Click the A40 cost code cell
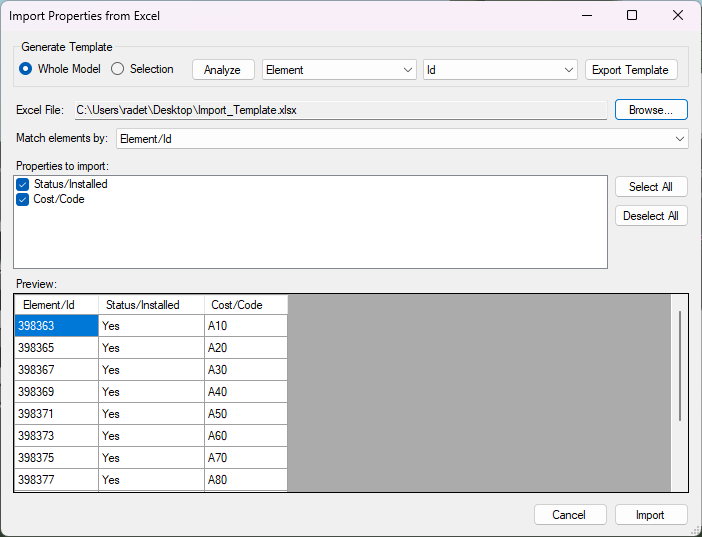 coord(246,391)
